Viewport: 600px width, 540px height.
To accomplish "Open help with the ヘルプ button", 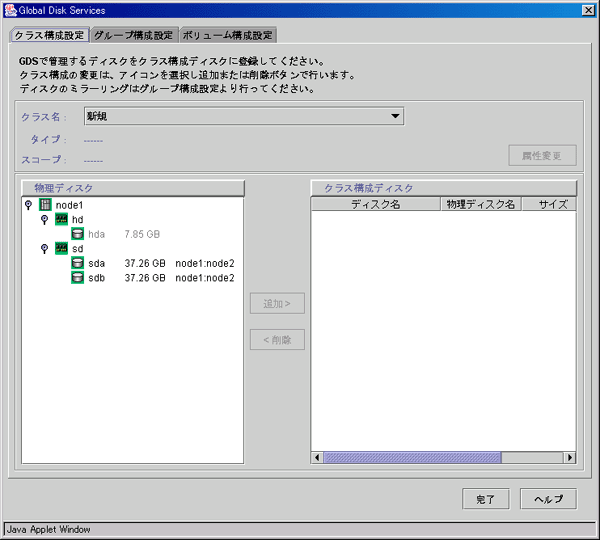I will (x=548, y=499).
